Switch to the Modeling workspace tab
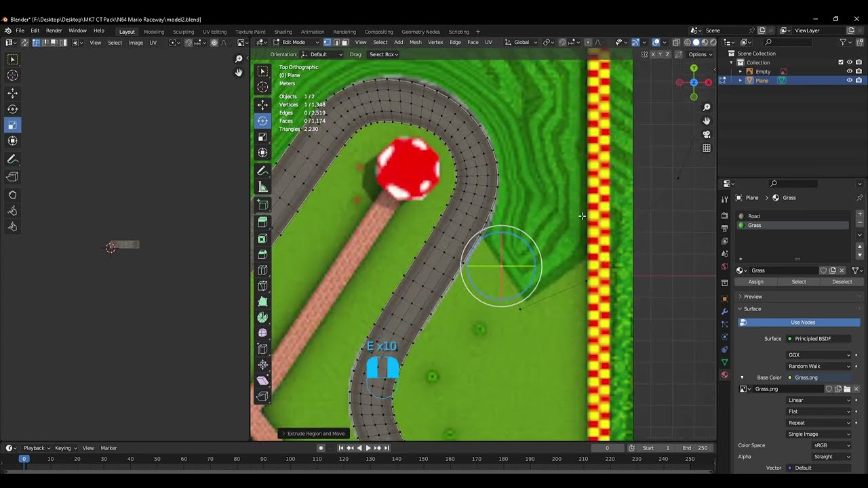The height and width of the screenshot is (488, 868). 154,31
